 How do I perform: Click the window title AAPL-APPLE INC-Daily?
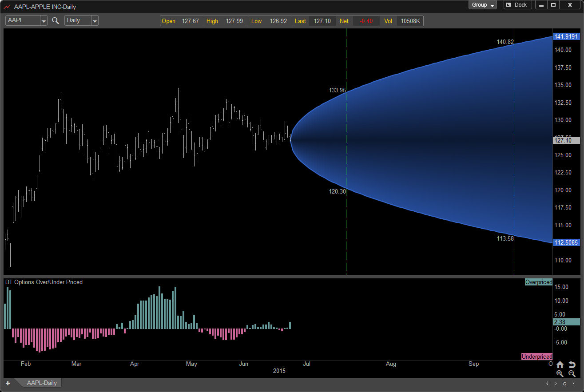coord(45,7)
